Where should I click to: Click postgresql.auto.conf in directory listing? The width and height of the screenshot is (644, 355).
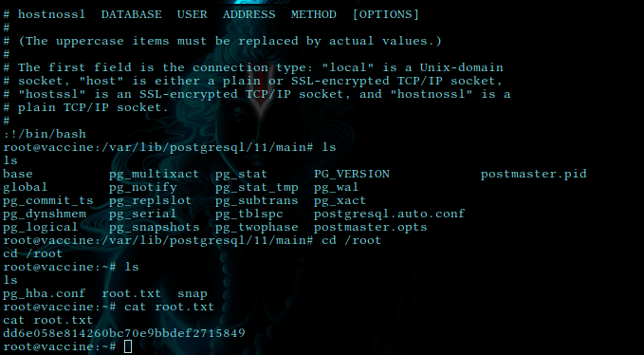[x=390, y=215]
